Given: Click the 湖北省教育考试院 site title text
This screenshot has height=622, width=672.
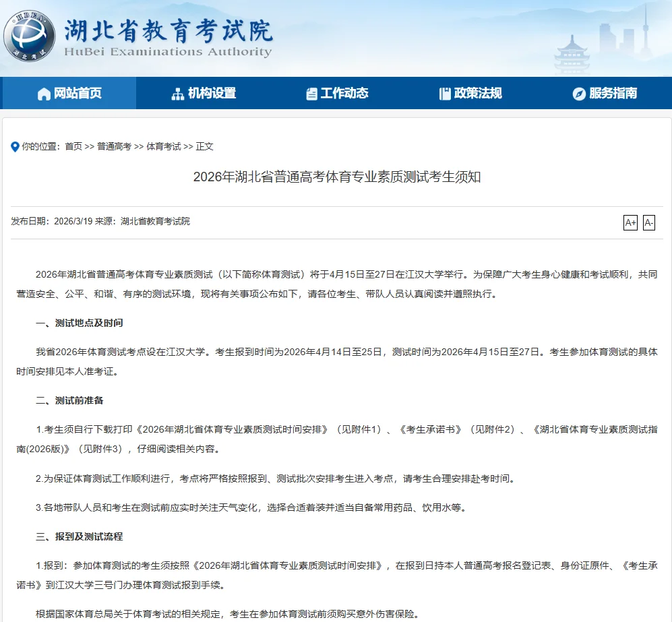Looking at the screenshot, I should (169, 30).
